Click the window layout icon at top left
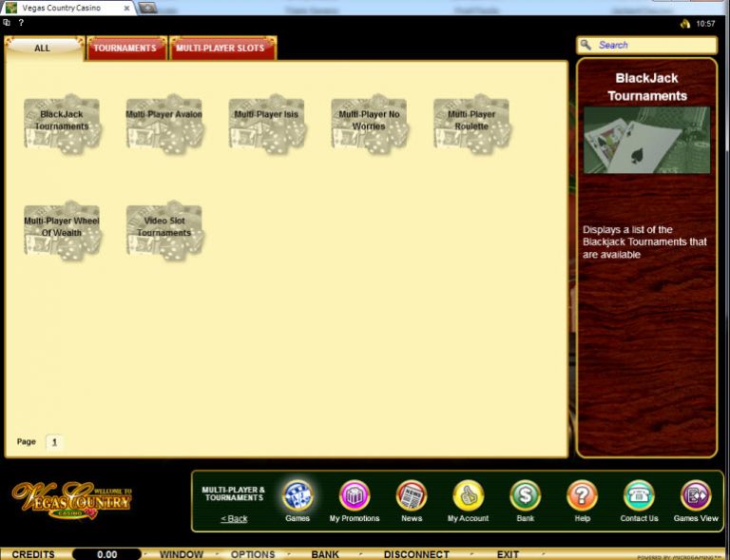Viewport: 730px width, 560px height. (7, 23)
